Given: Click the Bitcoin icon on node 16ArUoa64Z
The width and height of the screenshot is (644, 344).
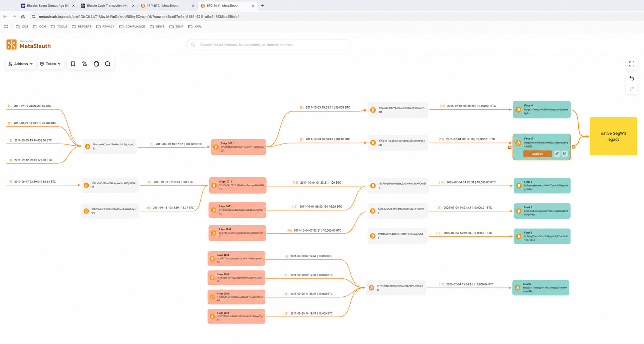Looking at the screenshot, I should coord(87,146).
